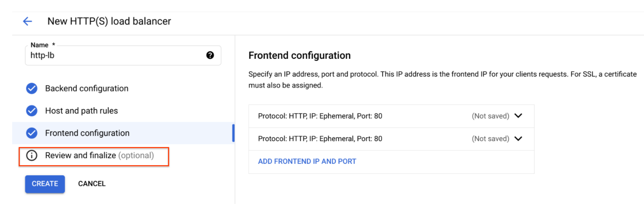Image resolution: width=644 pixels, height=210 pixels.
Task: Click the first row's Not saved label
Action: click(490, 116)
